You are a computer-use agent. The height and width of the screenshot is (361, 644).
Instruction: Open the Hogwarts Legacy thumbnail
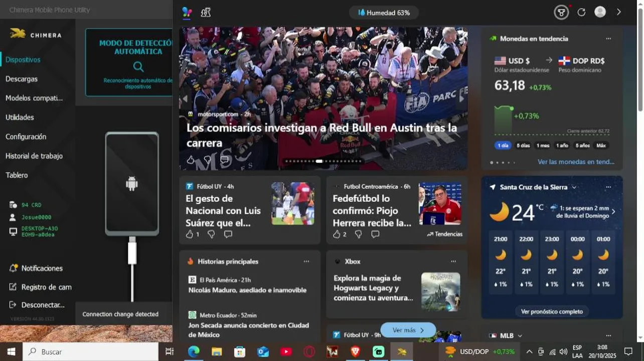point(441,292)
